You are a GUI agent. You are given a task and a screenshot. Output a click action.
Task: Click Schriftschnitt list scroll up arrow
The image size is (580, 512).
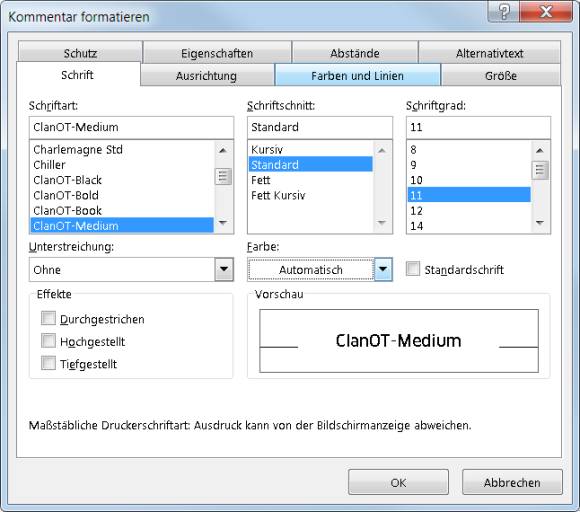(382, 150)
